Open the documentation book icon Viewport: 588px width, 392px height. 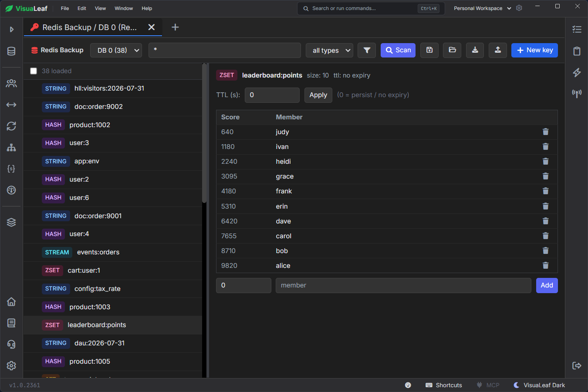[x=11, y=323]
